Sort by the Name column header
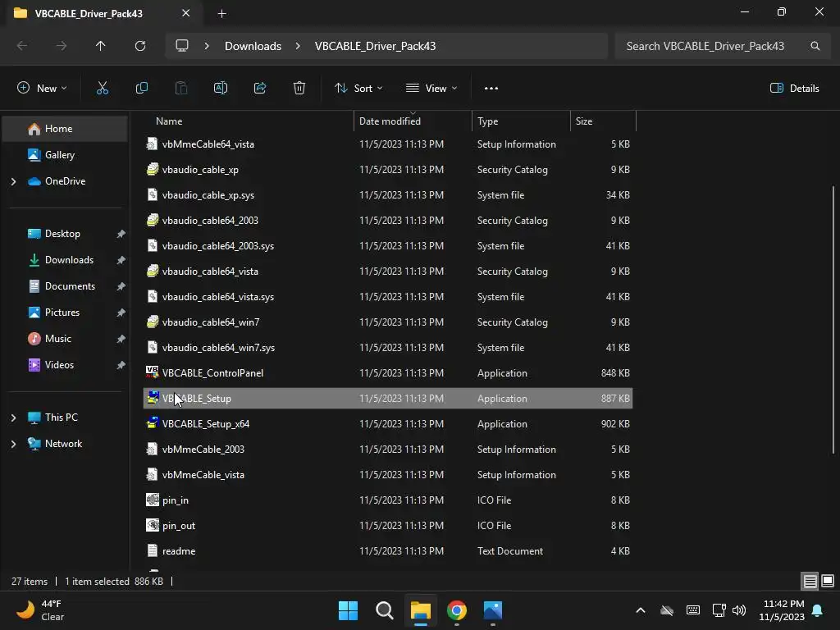 coord(249,121)
